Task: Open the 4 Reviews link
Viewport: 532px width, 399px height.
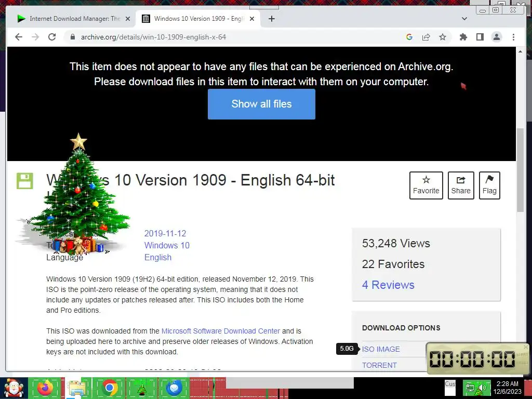Action: pos(388,285)
